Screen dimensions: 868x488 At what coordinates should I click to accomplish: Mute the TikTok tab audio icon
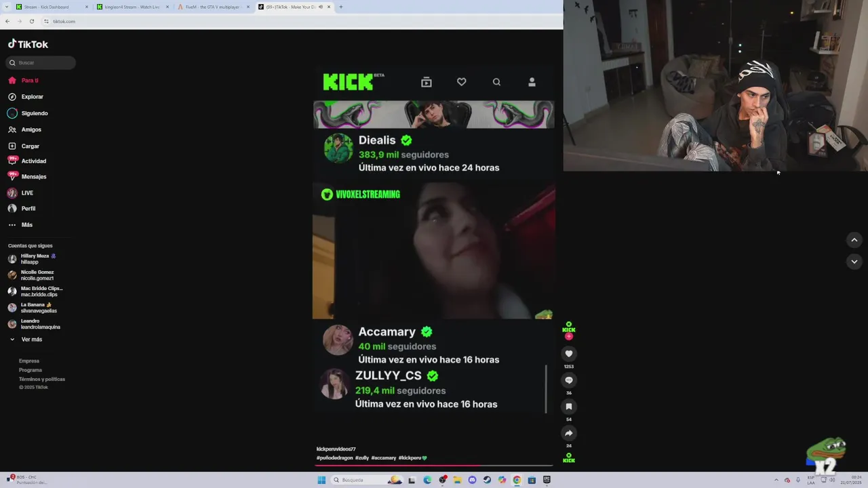[321, 7]
